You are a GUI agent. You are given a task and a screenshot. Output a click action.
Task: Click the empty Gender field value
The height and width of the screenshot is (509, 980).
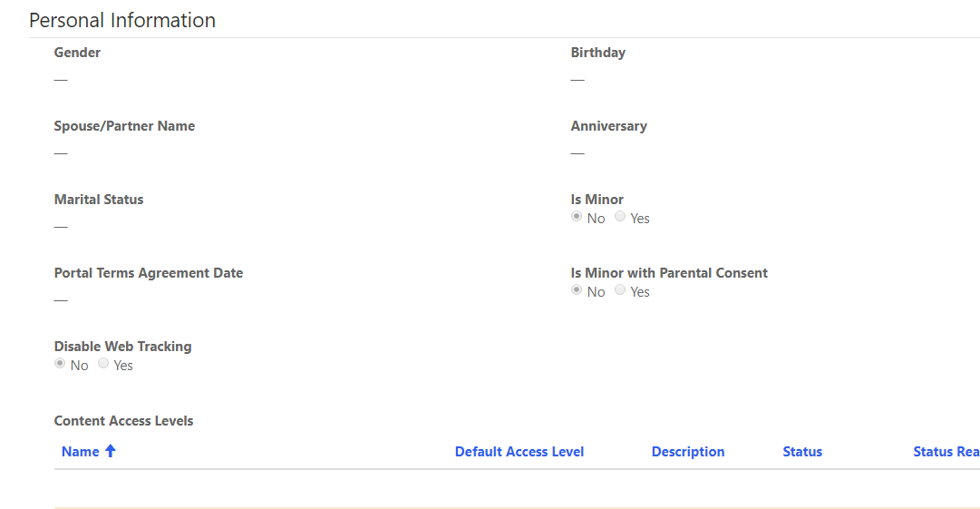point(61,80)
